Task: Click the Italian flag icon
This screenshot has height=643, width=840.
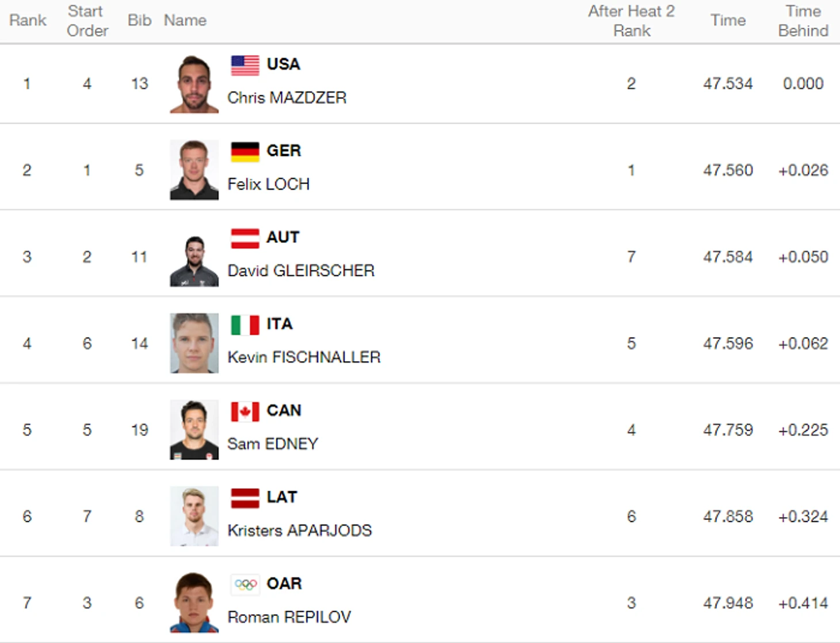Action: (245, 325)
